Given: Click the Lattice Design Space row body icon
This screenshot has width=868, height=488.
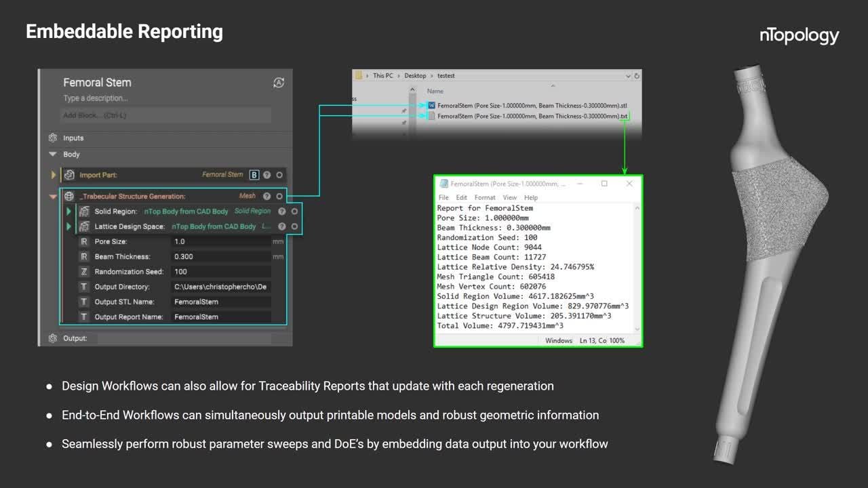Looking at the screenshot, I should [84, 226].
